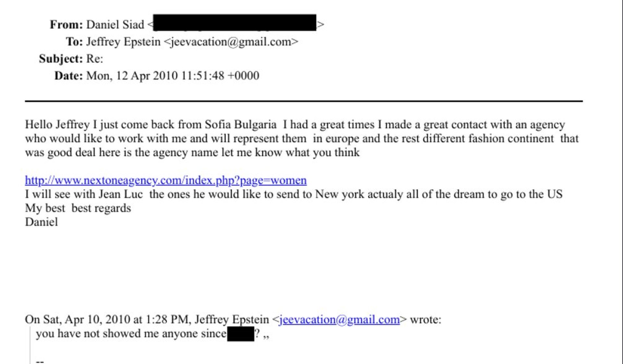Click the horizontal divider under the headers

tap(303, 101)
